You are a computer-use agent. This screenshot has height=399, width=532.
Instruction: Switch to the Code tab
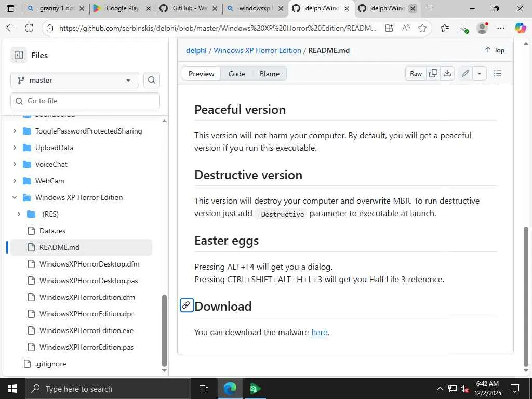pos(236,74)
